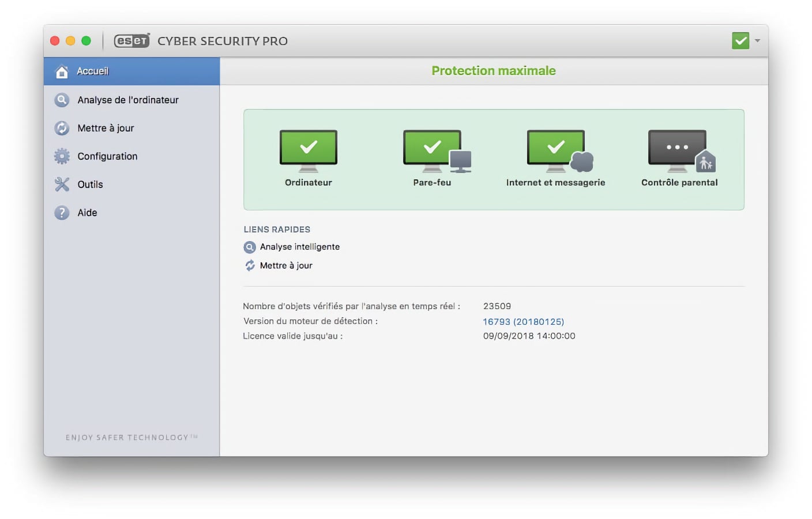
Task: Click the wrench icon for Outils
Action: (x=62, y=185)
